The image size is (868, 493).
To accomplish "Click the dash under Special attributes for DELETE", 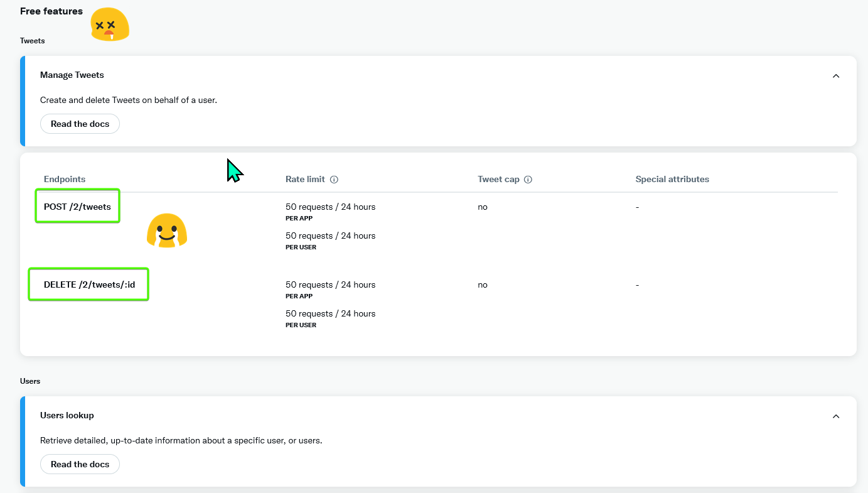I will click(x=637, y=284).
